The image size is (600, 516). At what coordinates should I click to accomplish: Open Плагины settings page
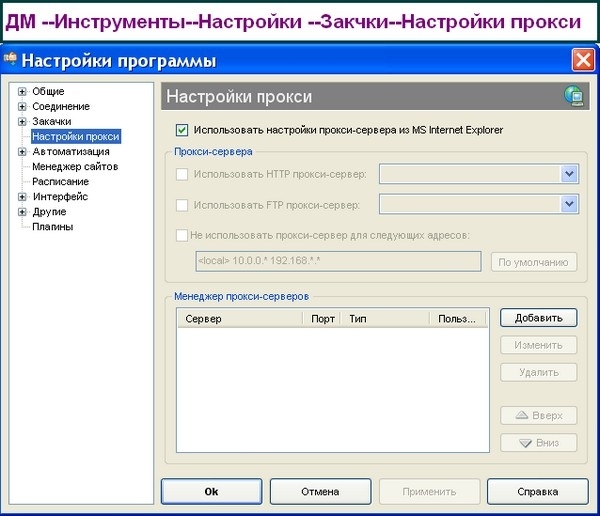[x=53, y=227]
